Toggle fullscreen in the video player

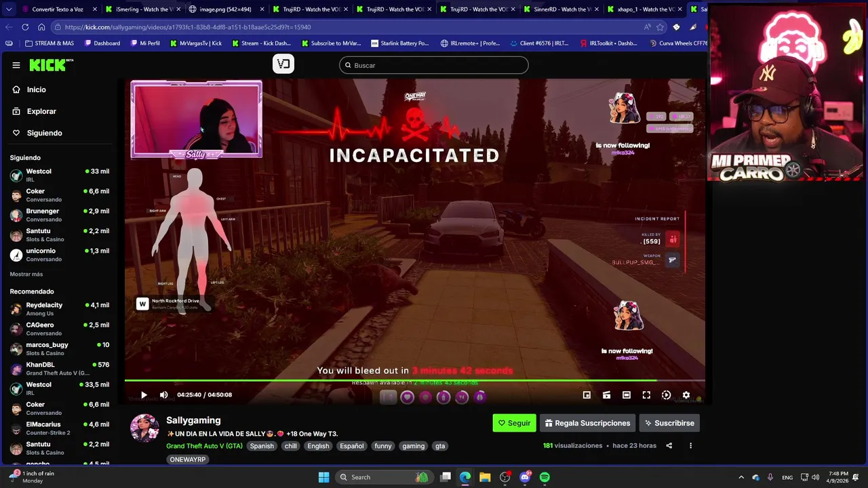646,395
